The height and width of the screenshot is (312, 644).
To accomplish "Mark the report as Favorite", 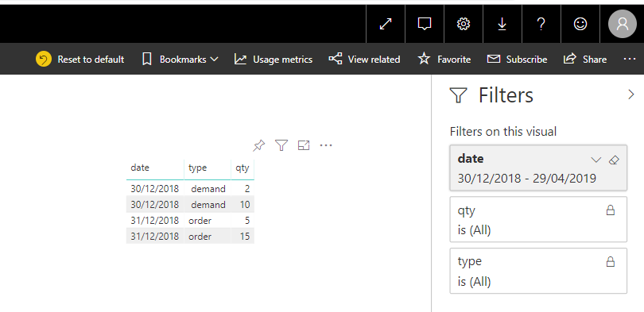I will click(444, 60).
